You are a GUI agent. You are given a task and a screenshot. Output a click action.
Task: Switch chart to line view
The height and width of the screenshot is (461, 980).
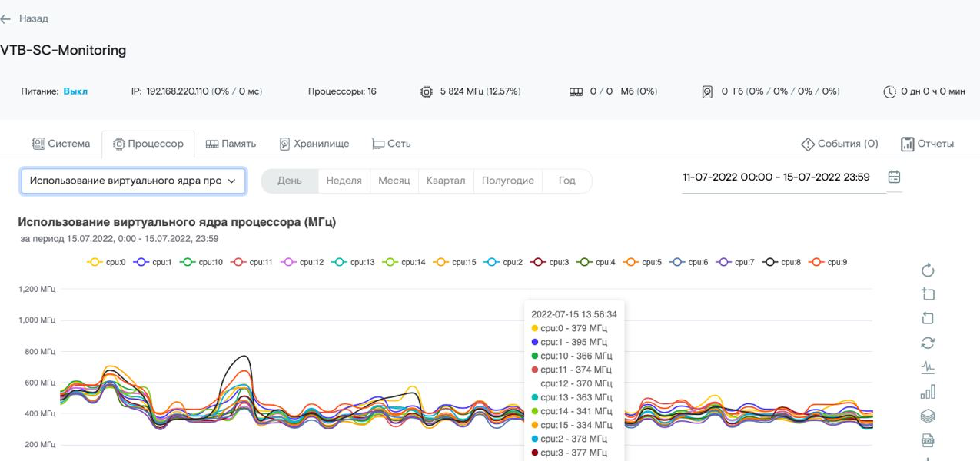click(927, 367)
